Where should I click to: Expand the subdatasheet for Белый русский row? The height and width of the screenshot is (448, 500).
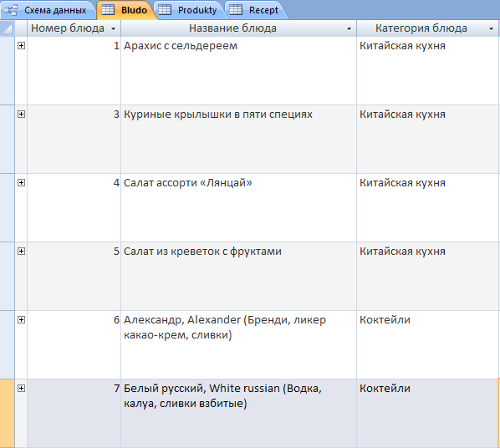(x=21, y=389)
